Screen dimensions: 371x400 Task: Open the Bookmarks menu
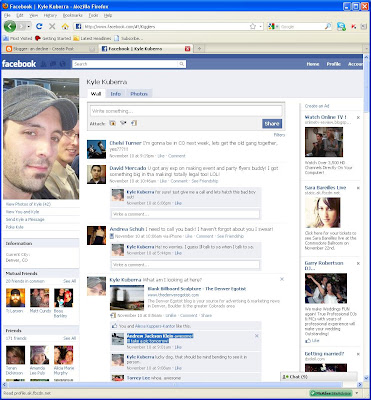[x=73, y=15]
